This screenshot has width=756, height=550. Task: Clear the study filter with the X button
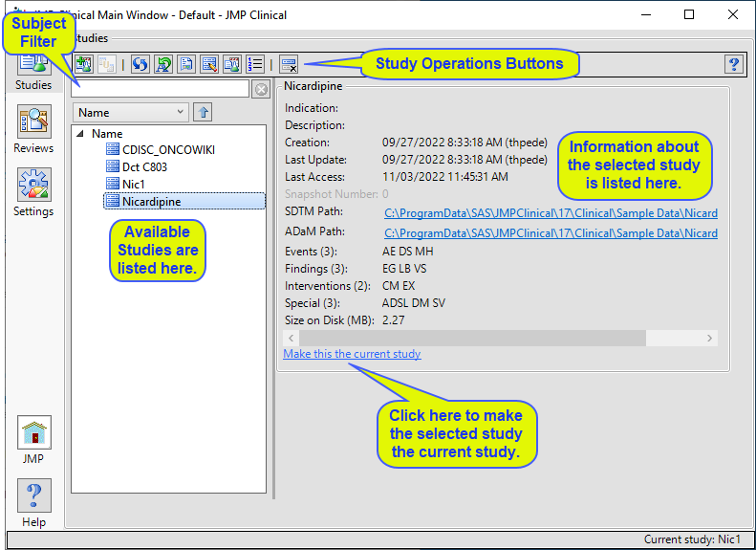pos(261,89)
